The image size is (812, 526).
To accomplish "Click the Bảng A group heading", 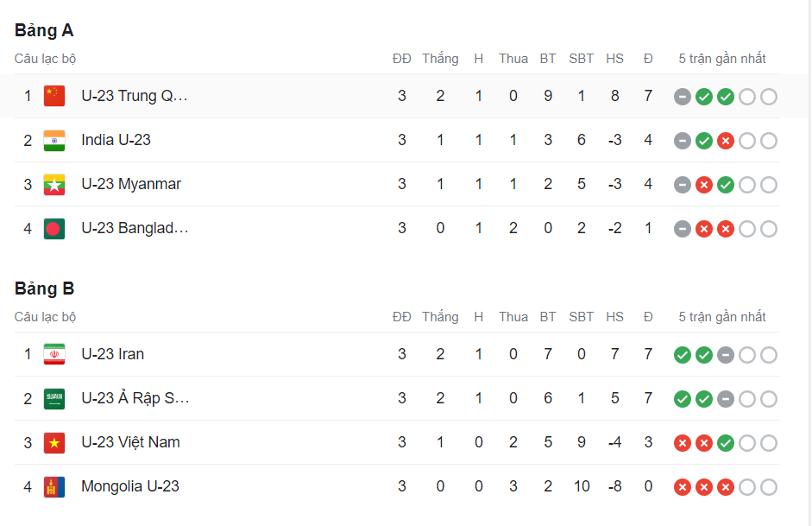I will (x=44, y=30).
